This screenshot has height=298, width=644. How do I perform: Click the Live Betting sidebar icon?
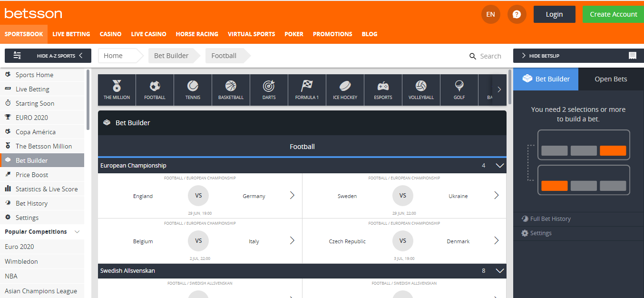[x=8, y=89]
